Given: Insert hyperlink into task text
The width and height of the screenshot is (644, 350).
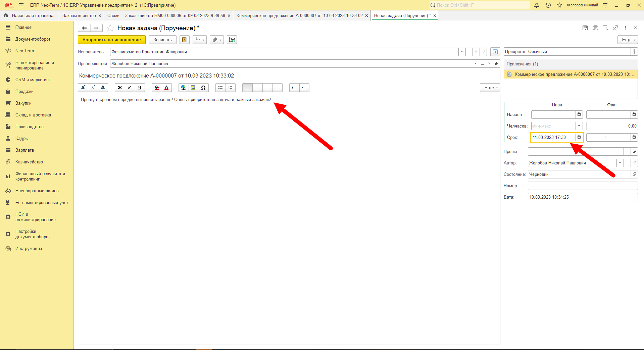Looking at the screenshot, I should 183,88.
